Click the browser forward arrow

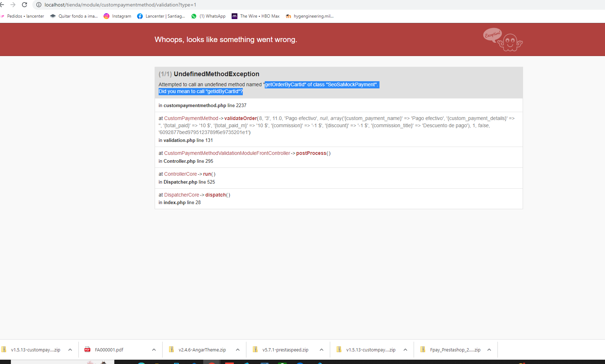pyautogui.click(x=13, y=5)
